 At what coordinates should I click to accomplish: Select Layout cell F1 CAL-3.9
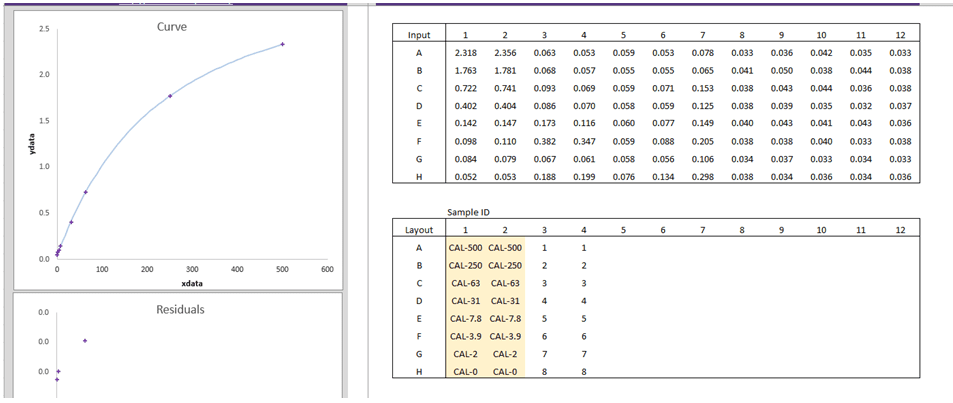tap(465, 336)
